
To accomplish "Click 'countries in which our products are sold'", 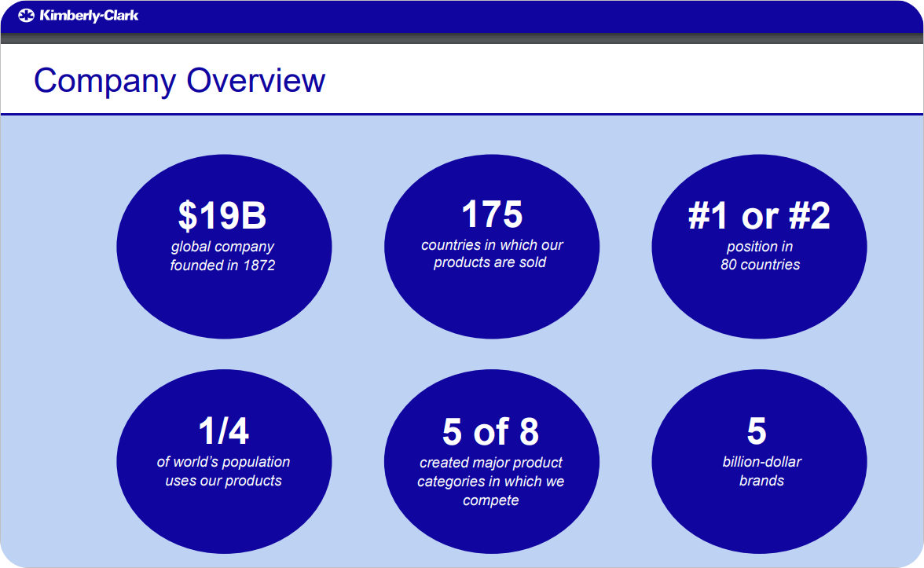I will pyautogui.click(x=492, y=253).
